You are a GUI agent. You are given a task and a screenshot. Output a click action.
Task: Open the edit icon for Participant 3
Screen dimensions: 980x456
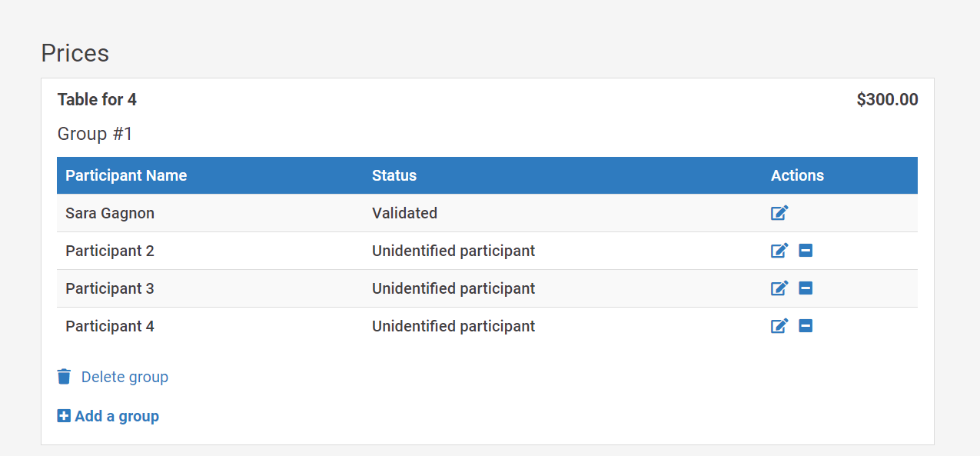coord(779,288)
